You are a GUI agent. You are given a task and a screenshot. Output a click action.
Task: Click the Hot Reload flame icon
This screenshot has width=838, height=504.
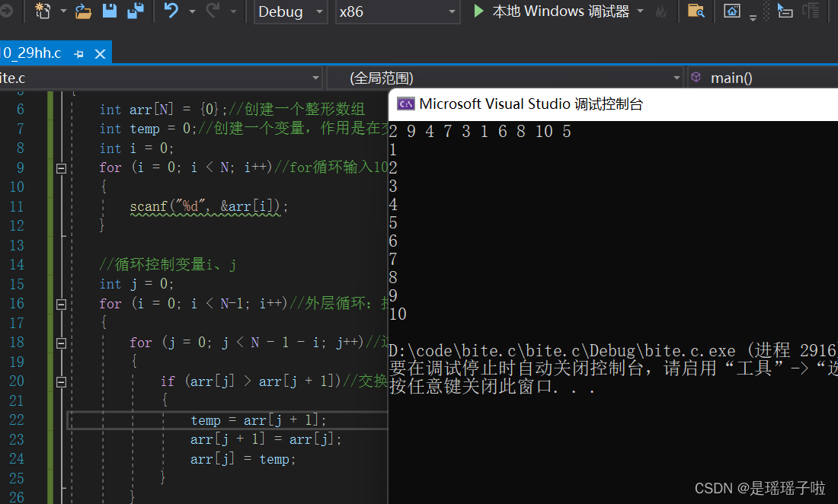point(661,11)
